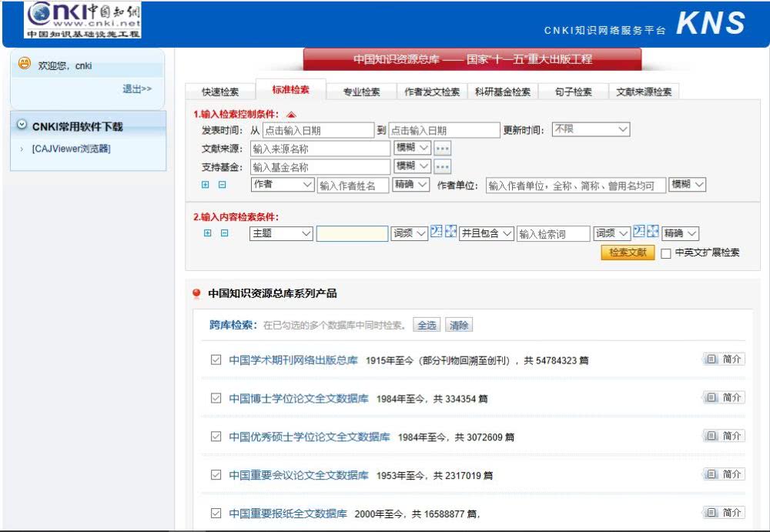Click the 输入检索词 input field
This screenshot has width=770, height=532.
coord(554,233)
